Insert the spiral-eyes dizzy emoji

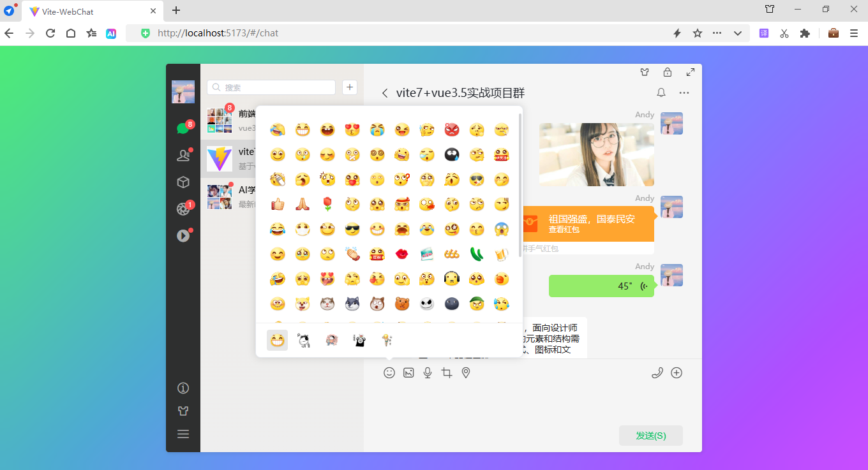click(377, 155)
